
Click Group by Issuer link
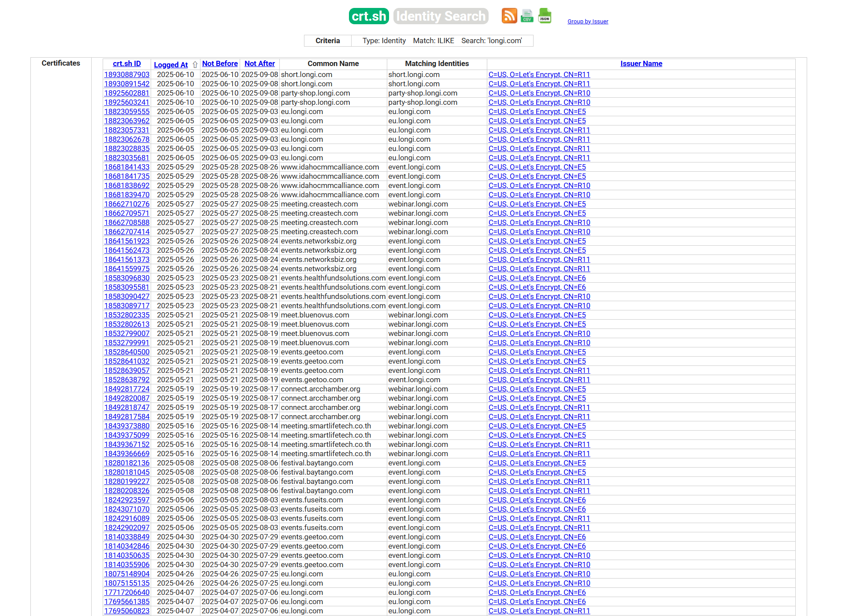588,21
